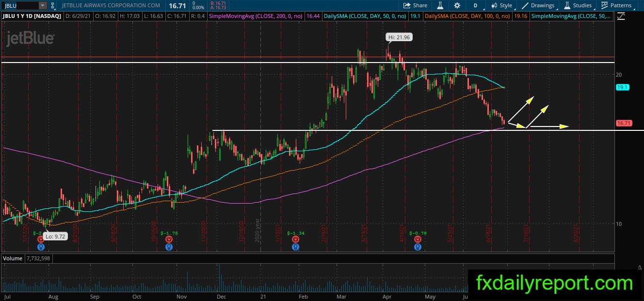Open the flask OnDemand icon
644x301 pixels.
440,5
